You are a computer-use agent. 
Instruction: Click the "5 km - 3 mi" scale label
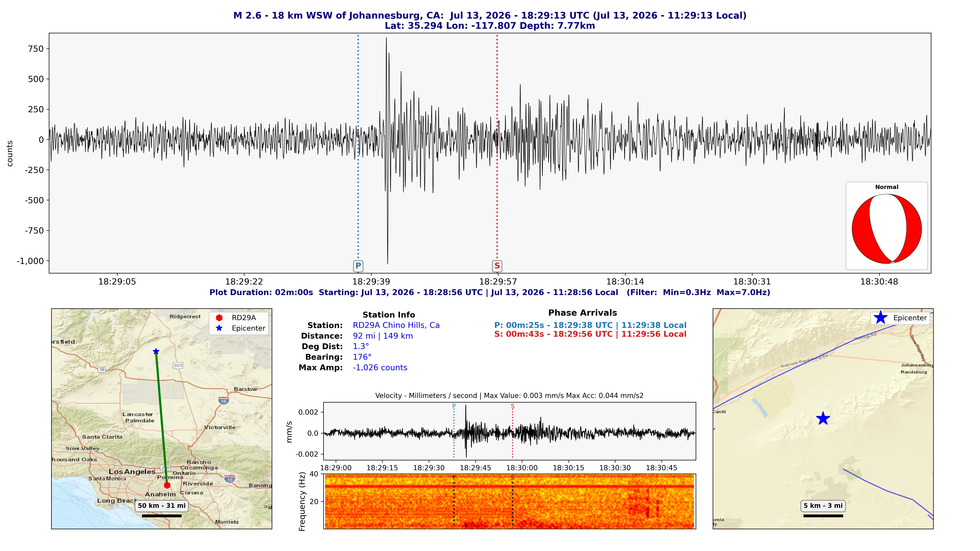point(823,506)
